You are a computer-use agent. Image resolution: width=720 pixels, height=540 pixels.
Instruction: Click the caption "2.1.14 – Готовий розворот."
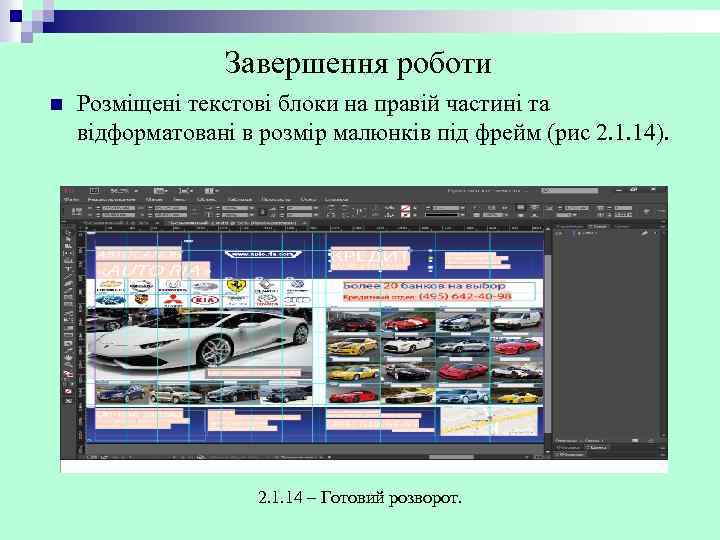(x=360, y=497)
